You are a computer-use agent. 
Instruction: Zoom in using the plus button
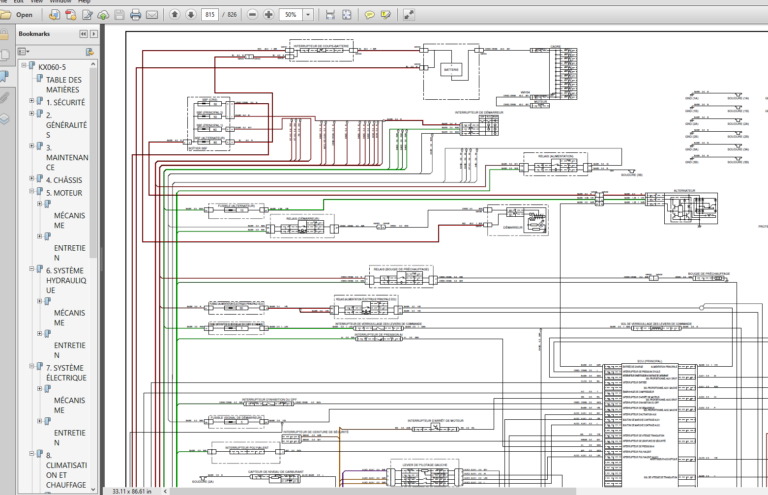269,15
